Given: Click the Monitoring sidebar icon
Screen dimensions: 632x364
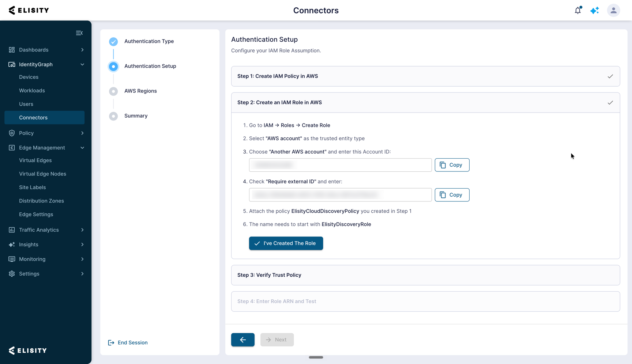Looking at the screenshot, I should click(12, 259).
